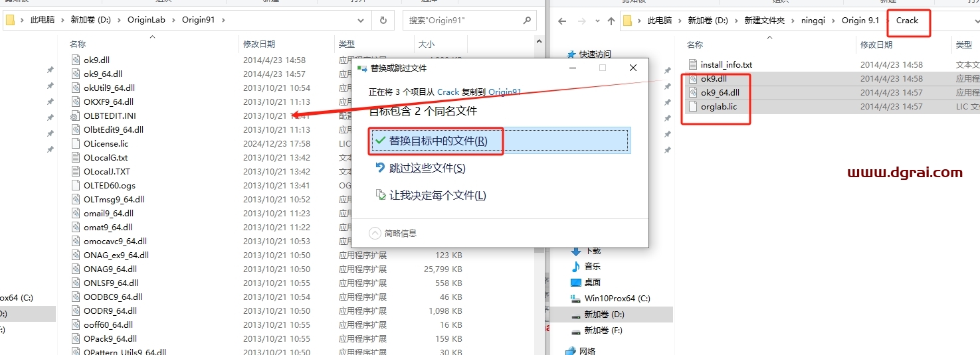Image resolution: width=980 pixels, height=355 pixels.
Task: Click folder icon in Crack window address bar
Action: (x=629, y=21)
